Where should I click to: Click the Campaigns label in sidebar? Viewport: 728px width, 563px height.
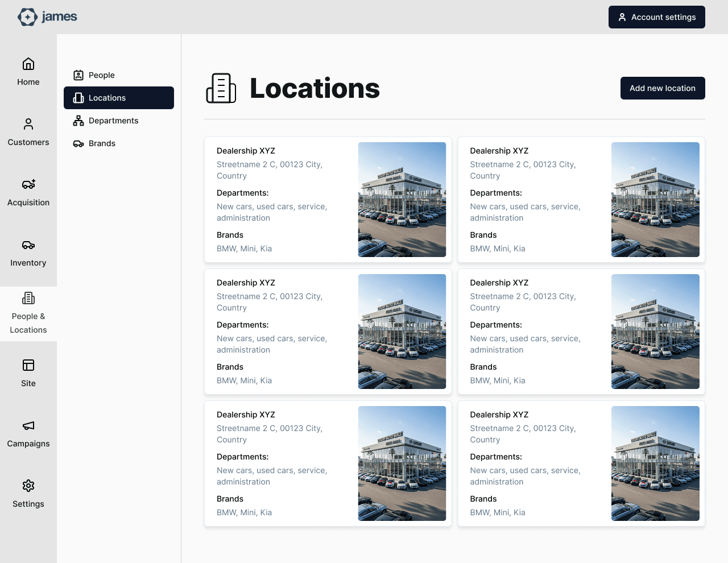[28, 444]
